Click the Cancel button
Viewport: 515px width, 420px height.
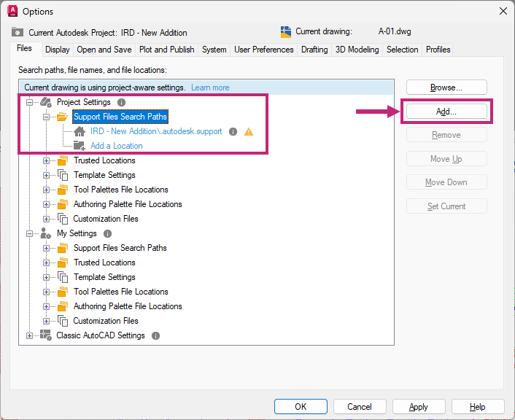click(360, 407)
